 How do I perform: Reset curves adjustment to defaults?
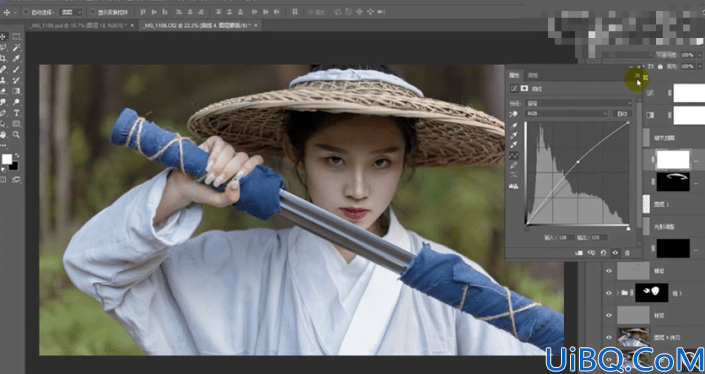[603, 253]
